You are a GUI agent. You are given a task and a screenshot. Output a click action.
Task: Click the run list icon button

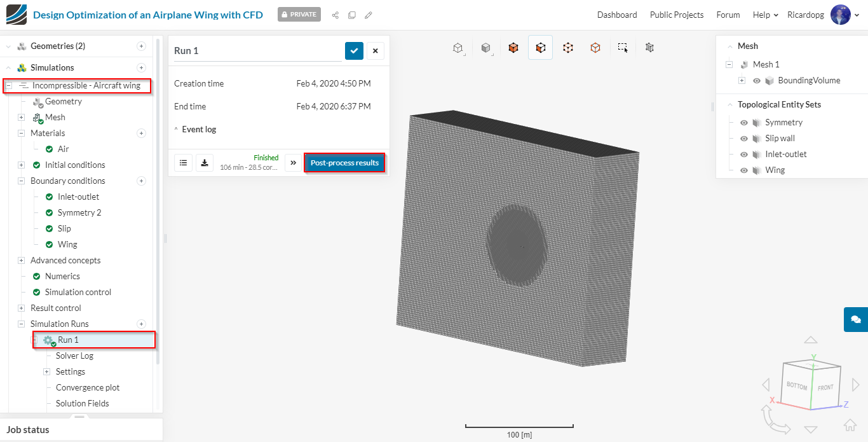pyautogui.click(x=183, y=163)
